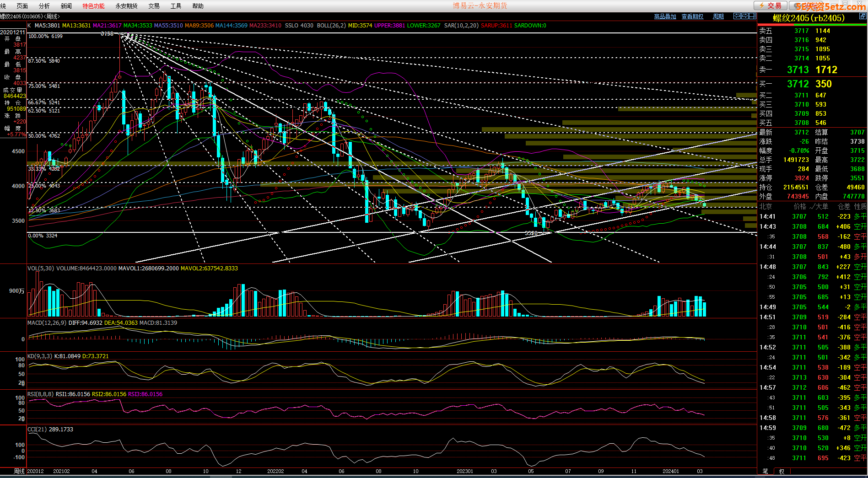Click the right arrow navigation icon
Screen dimensions: 868x478
tap(745, 16)
